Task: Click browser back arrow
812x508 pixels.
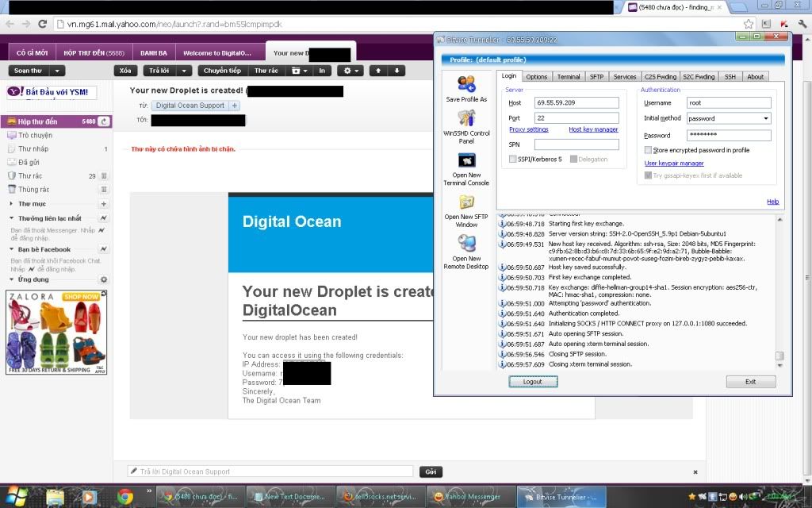Action: 10,24
